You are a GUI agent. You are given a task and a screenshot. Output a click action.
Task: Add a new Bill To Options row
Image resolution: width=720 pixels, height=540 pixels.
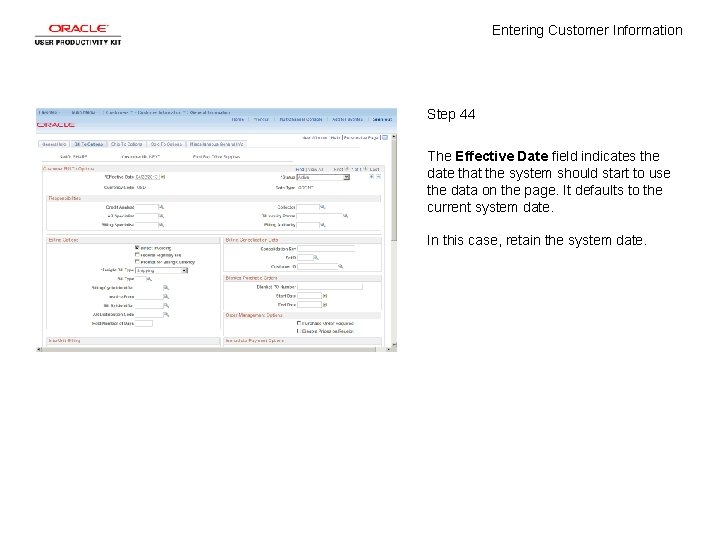371,177
